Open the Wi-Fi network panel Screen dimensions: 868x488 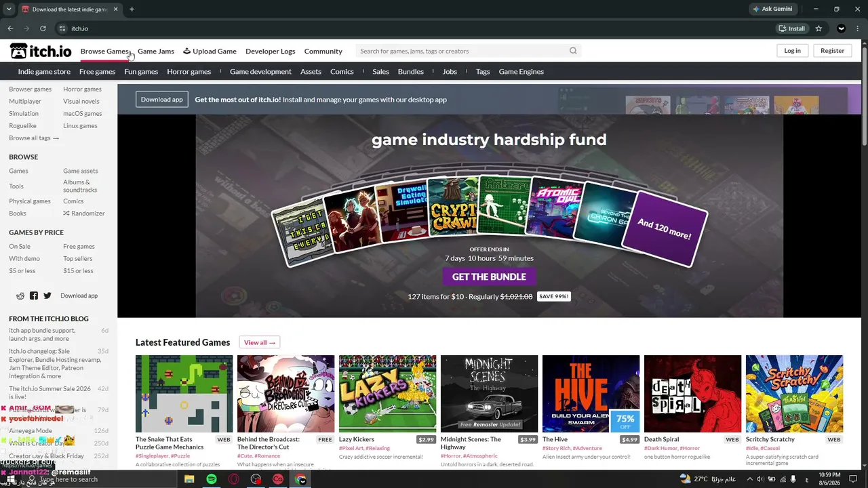(x=784, y=479)
